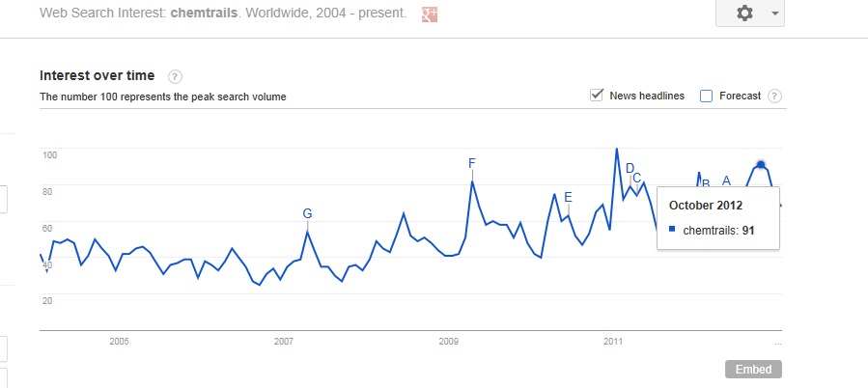Select news headline marker F
Screen dimensions: 868x388
(472, 163)
